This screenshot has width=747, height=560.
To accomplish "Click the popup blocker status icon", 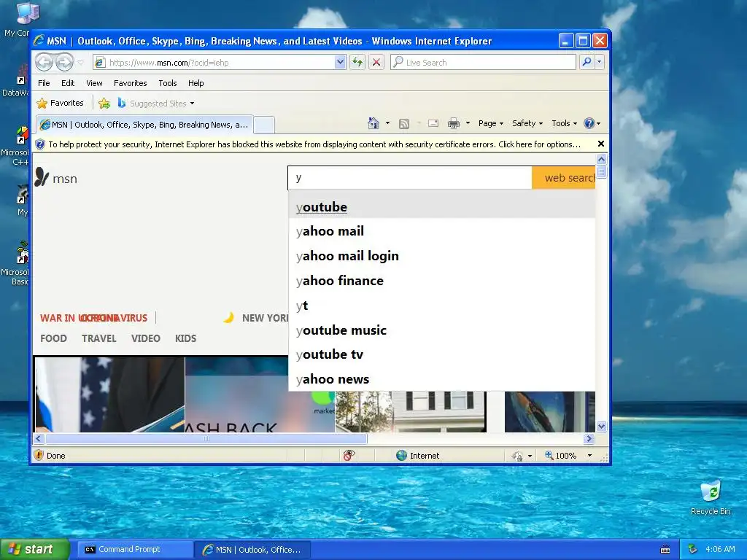I will [x=349, y=456].
